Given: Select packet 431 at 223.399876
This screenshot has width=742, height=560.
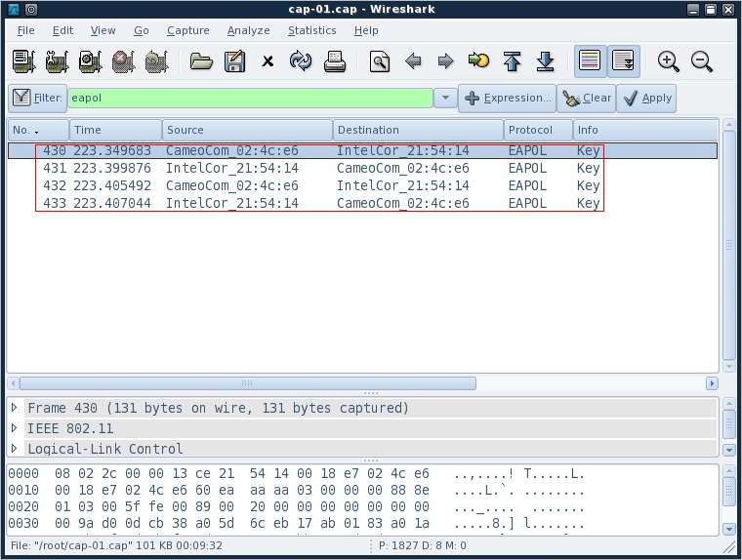Looking at the screenshot, I should tap(362, 169).
